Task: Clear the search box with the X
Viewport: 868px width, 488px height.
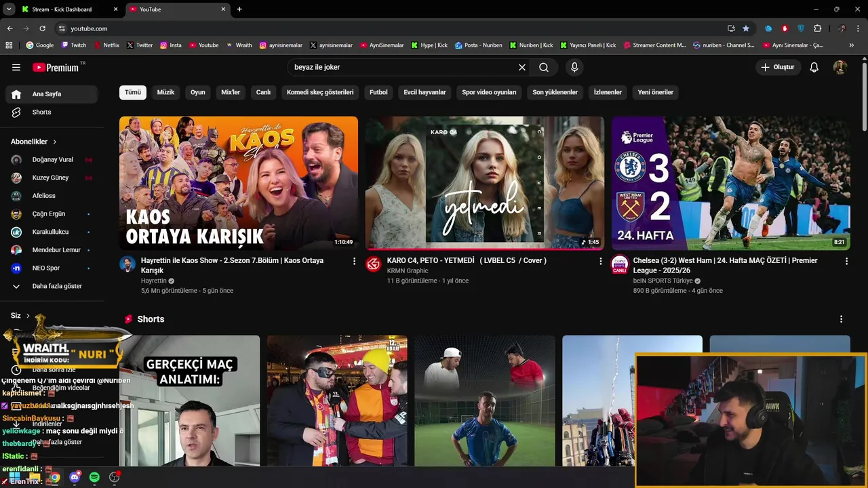Action: point(522,67)
